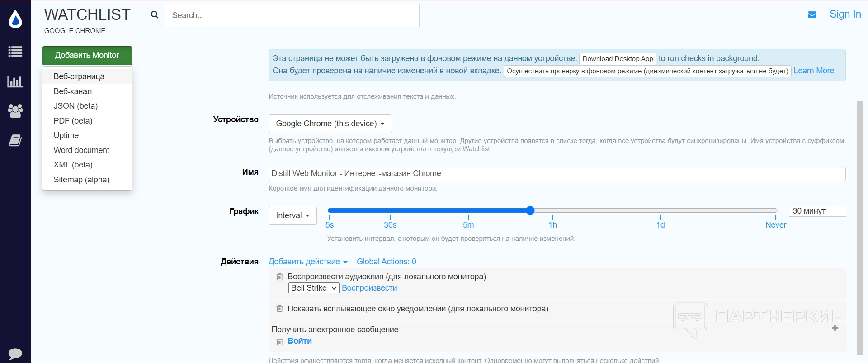Screen dimensions: 868x363
Task: Open the chat bubble icon in sidebar
Action: 15,353
